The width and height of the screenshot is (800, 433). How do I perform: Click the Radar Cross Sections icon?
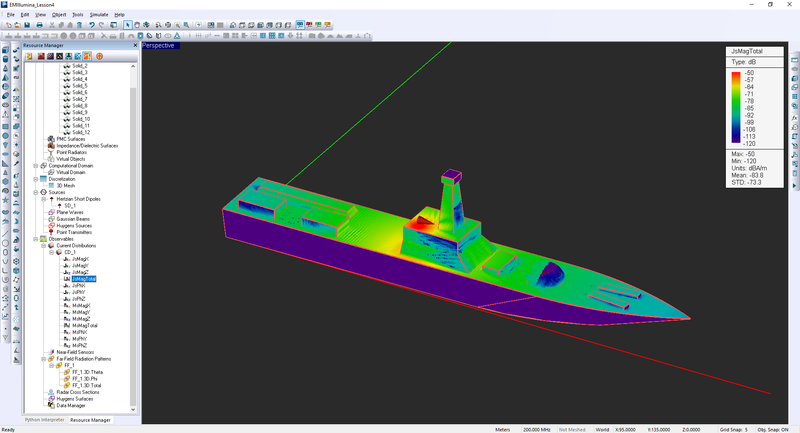pyautogui.click(x=51, y=392)
